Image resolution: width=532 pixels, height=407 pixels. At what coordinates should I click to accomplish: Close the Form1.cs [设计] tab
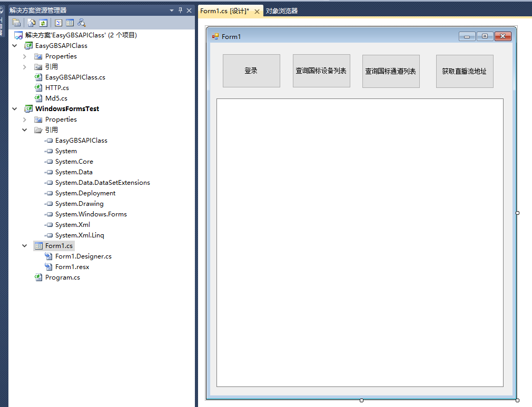(257, 11)
